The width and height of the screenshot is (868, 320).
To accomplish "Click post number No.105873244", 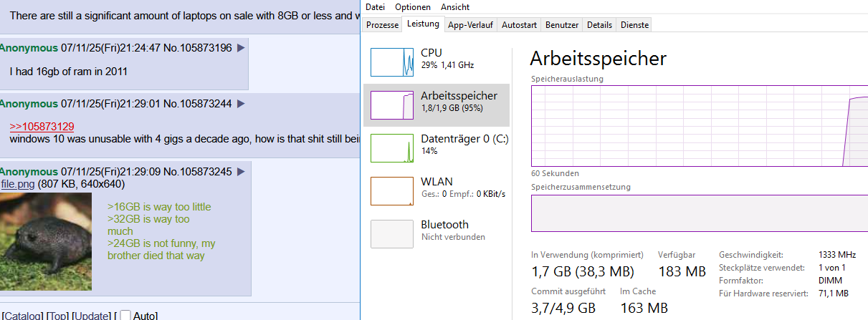I will [197, 104].
